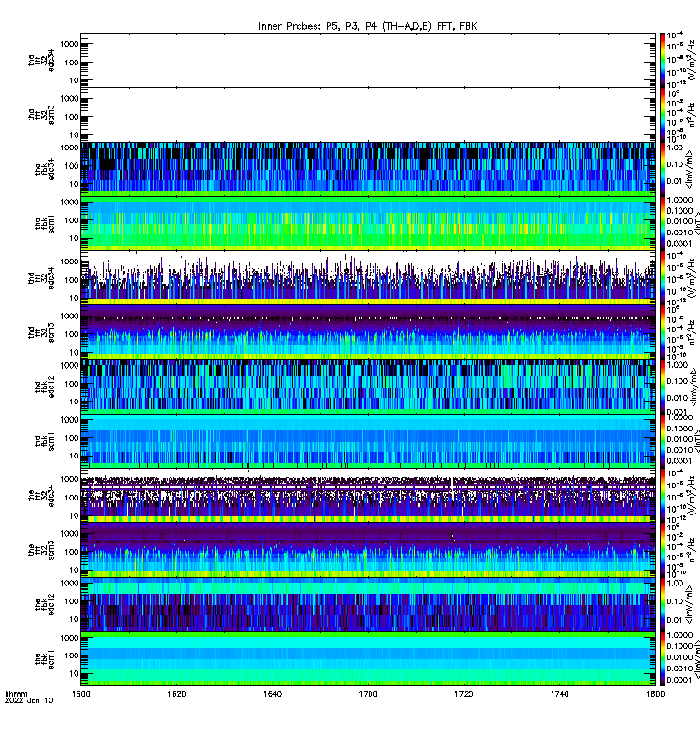Viewport: 700px width, 747px height.
Task: Click the 'the fbk edc12' spectrogram panel
Action: point(368,604)
